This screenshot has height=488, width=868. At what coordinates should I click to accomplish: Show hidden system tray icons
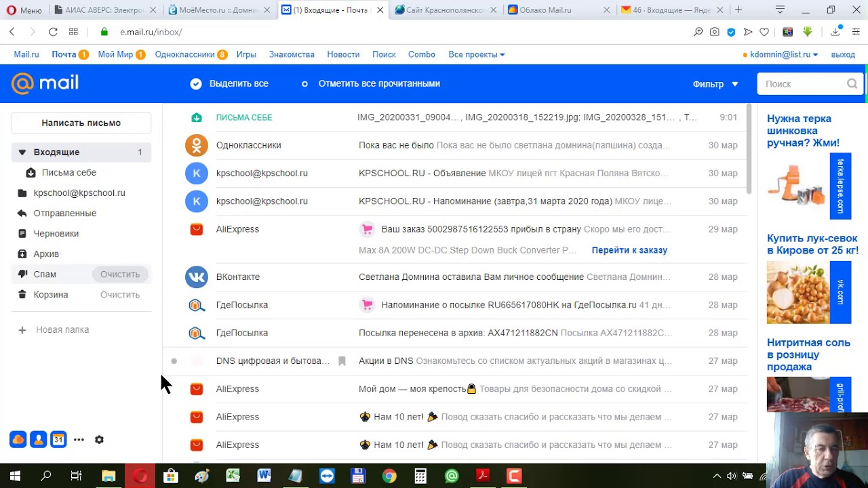717,476
